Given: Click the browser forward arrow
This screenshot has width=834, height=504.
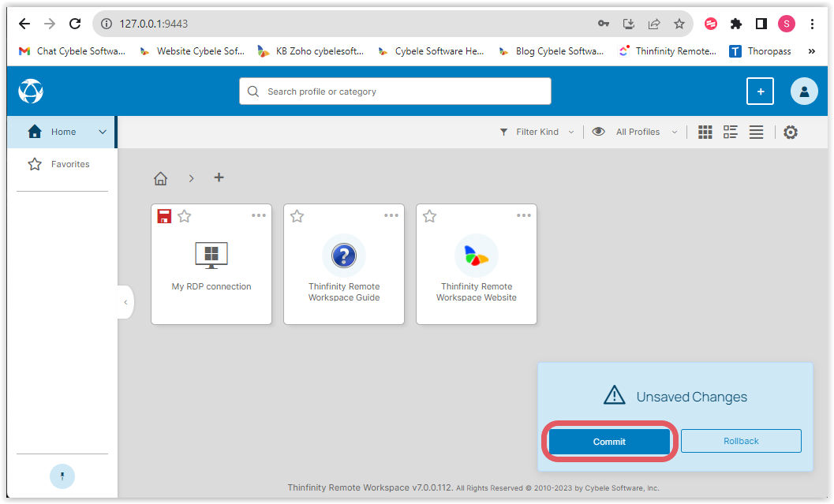Looking at the screenshot, I should (x=50, y=24).
